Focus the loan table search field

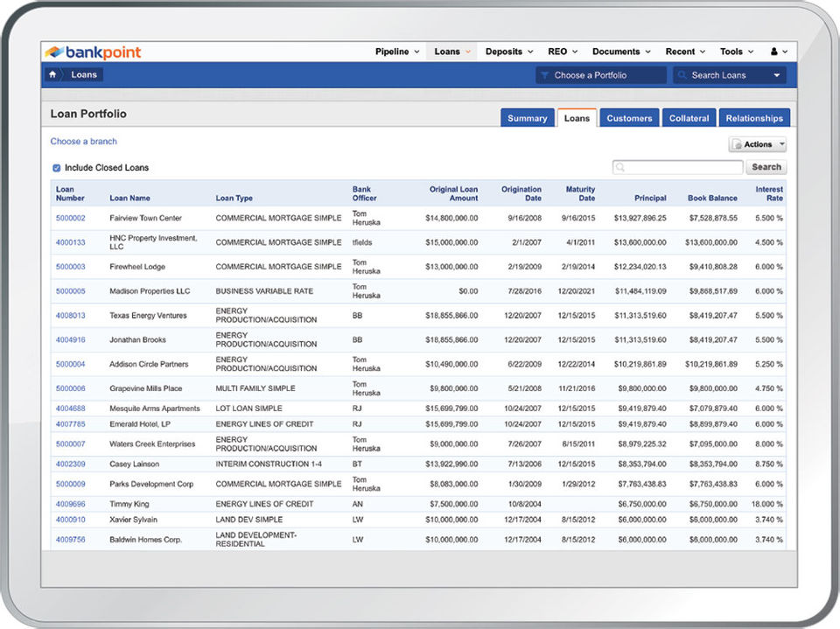click(677, 167)
